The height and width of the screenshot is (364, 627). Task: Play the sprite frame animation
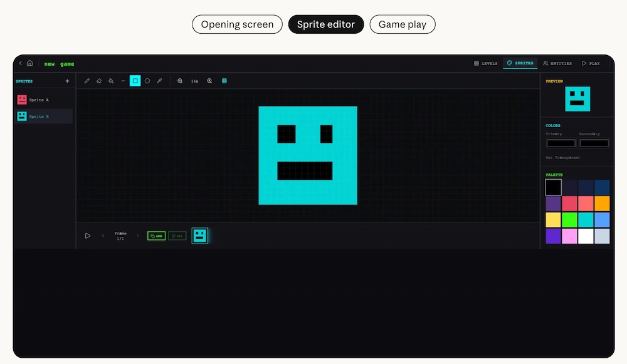(88, 236)
